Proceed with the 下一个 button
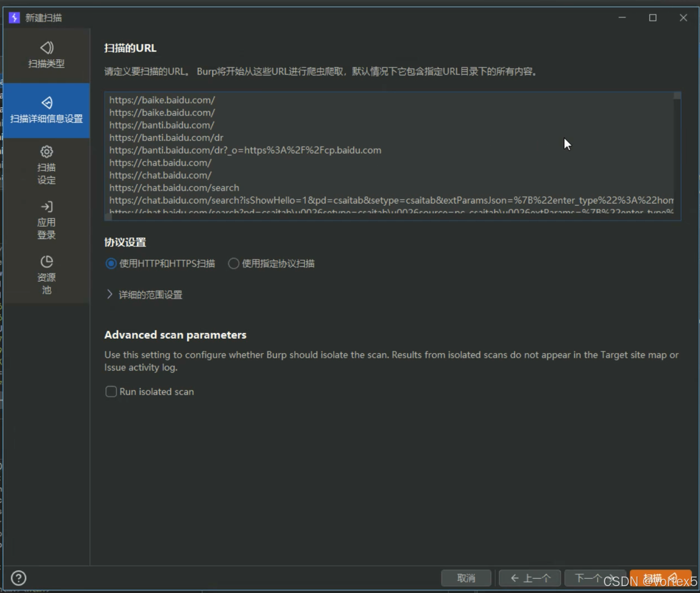This screenshot has width=700, height=593. click(595, 578)
